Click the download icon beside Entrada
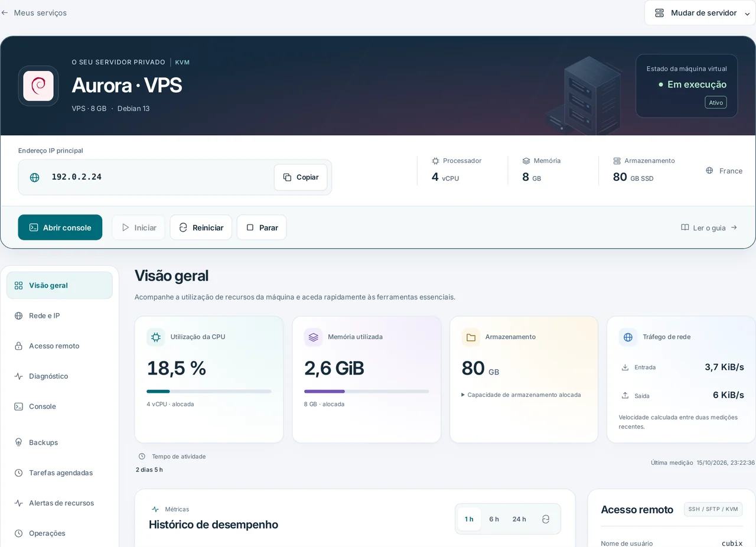The image size is (756, 547). [625, 367]
